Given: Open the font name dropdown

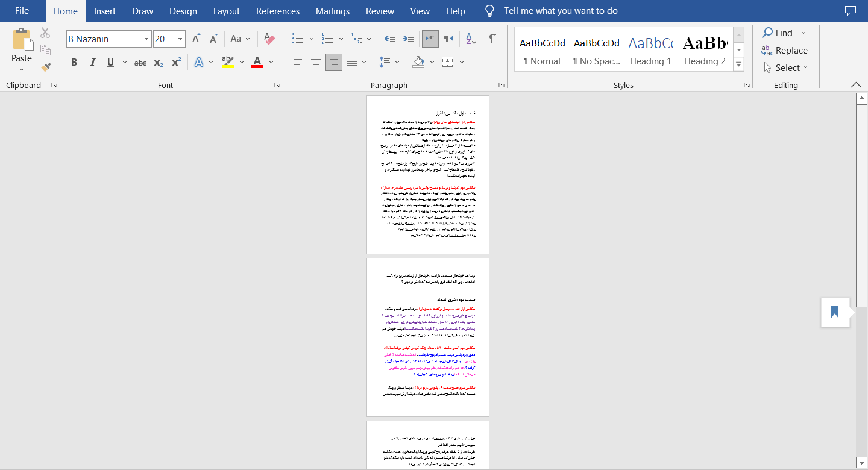Looking at the screenshot, I should (x=146, y=39).
